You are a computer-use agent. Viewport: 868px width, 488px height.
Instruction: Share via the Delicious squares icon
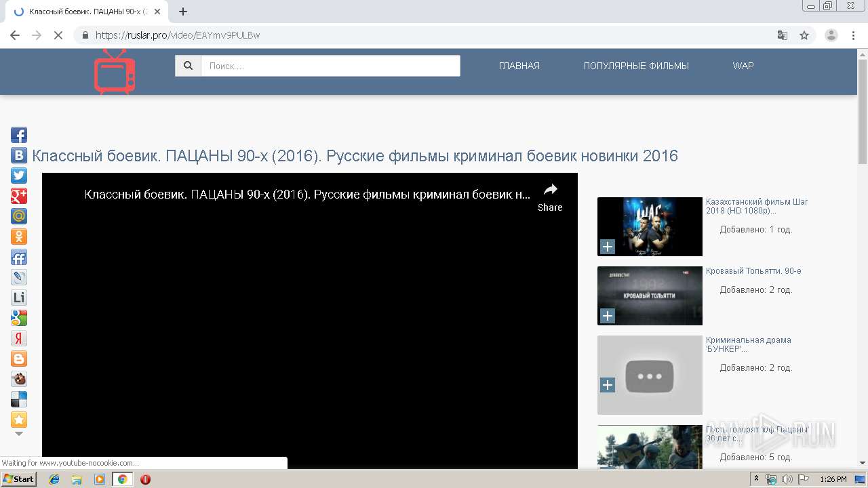(19, 399)
